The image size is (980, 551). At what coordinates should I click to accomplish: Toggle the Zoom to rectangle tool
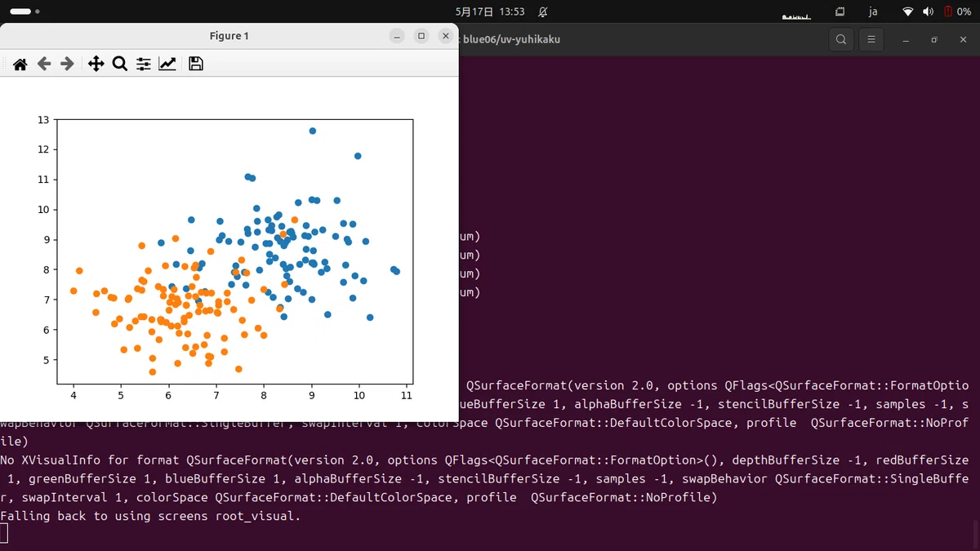click(x=120, y=64)
